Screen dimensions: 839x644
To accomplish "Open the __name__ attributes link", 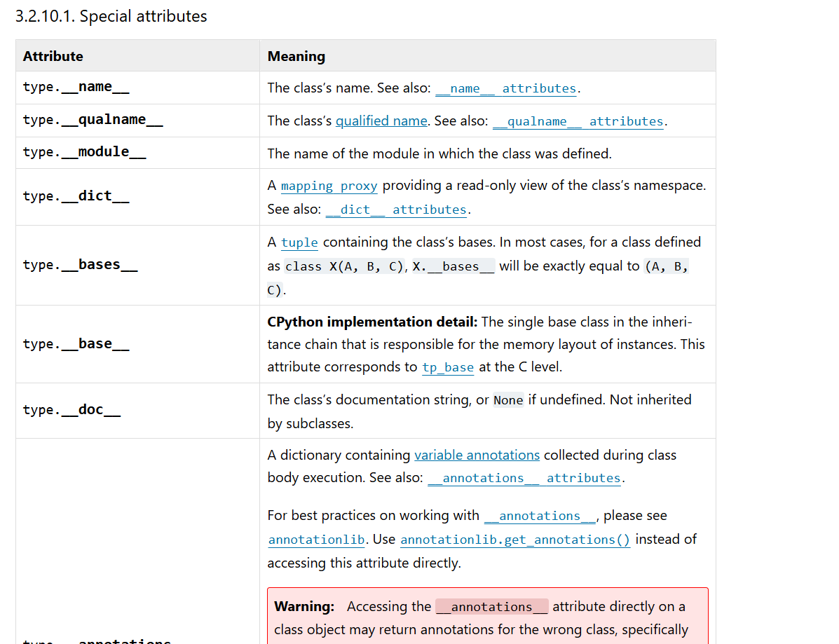I will click(506, 88).
